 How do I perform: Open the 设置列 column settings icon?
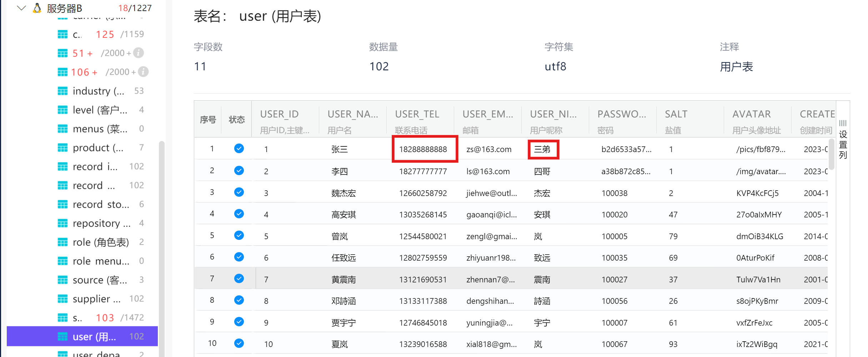pyautogui.click(x=843, y=139)
